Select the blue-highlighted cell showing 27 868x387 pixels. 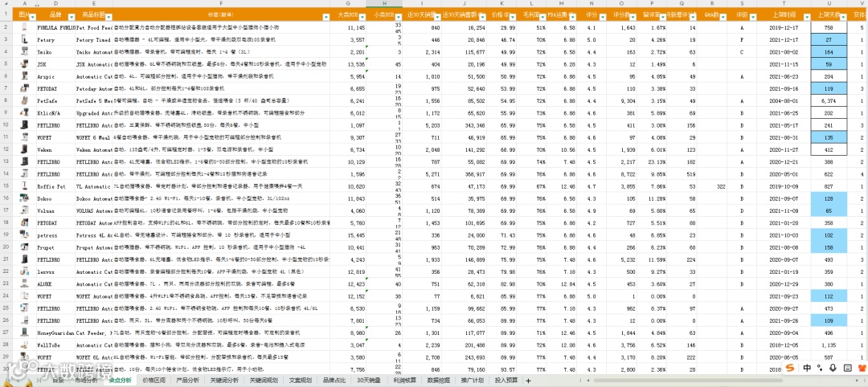click(x=829, y=39)
